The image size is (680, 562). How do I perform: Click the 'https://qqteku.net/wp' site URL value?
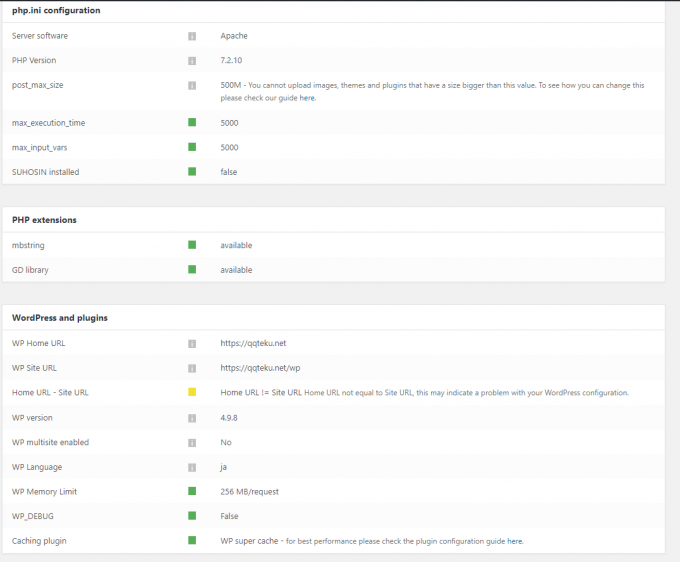pos(260,368)
